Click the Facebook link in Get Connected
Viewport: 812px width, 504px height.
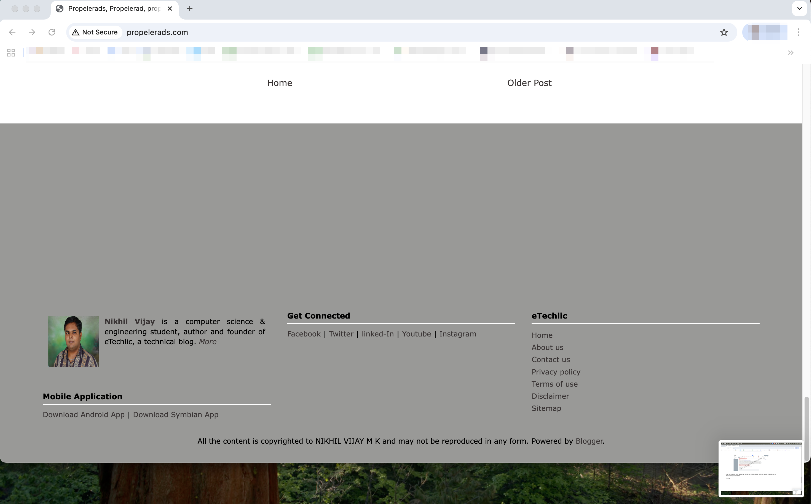(x=304, y=334)
